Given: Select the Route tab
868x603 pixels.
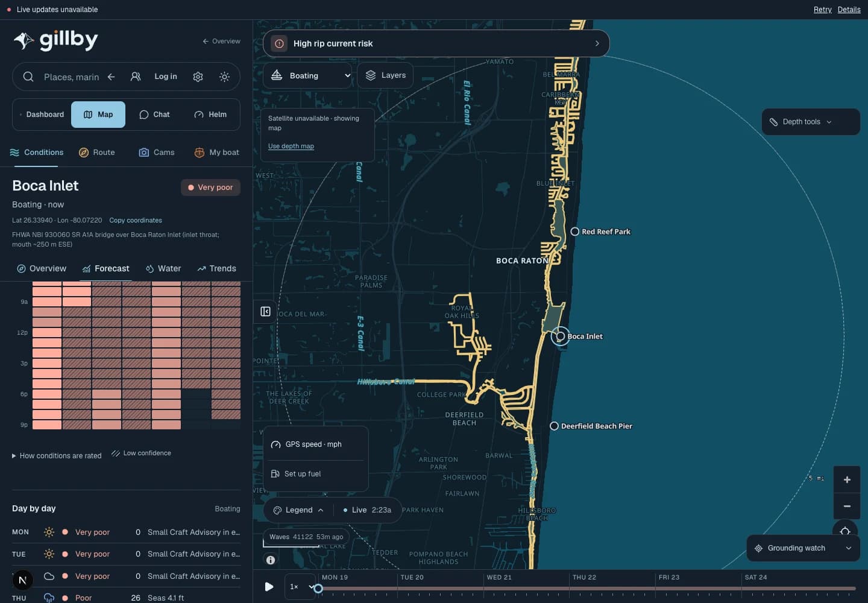Looking at the screenshot, I should tap(96, 153).
